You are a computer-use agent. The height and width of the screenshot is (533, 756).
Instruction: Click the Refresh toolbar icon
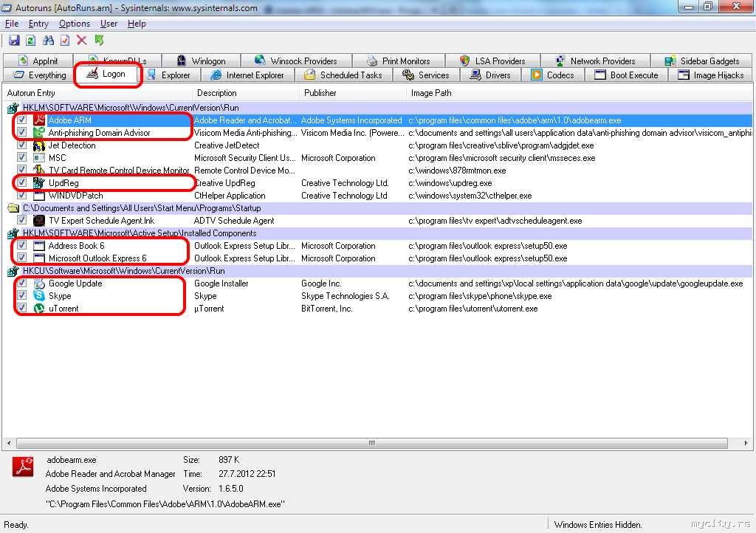(30, 41)
